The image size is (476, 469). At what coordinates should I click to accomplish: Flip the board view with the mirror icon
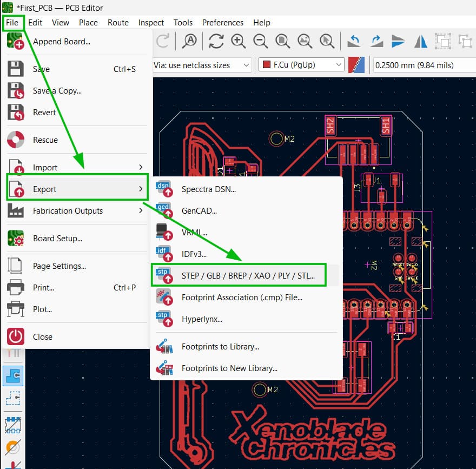click(421, 41)
